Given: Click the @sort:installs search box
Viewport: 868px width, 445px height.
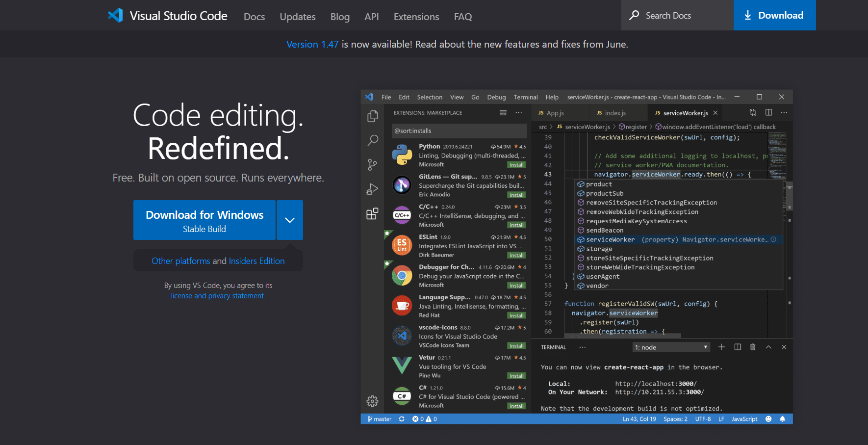Looking at the screenshot, I should [460, 131].
